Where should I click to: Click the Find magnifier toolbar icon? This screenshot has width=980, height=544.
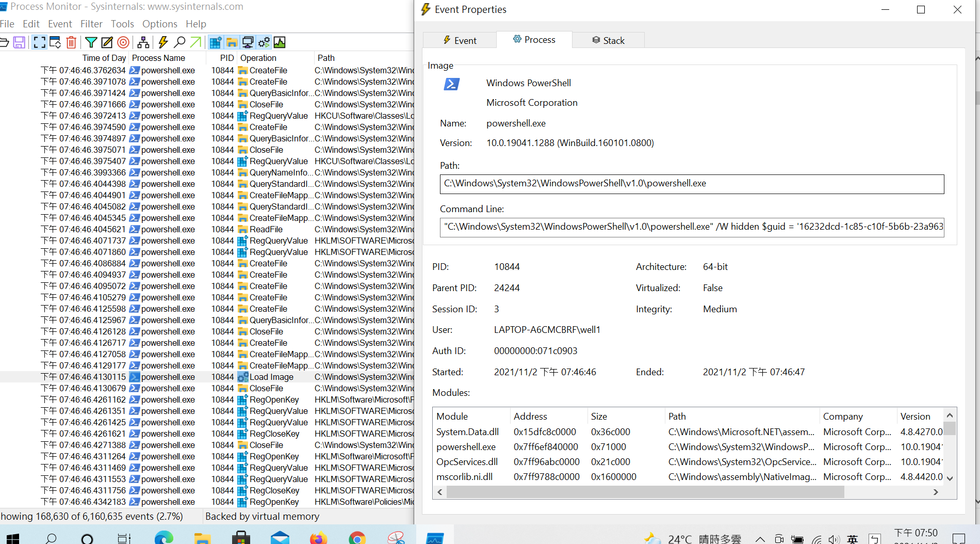[x=179, y=42]
